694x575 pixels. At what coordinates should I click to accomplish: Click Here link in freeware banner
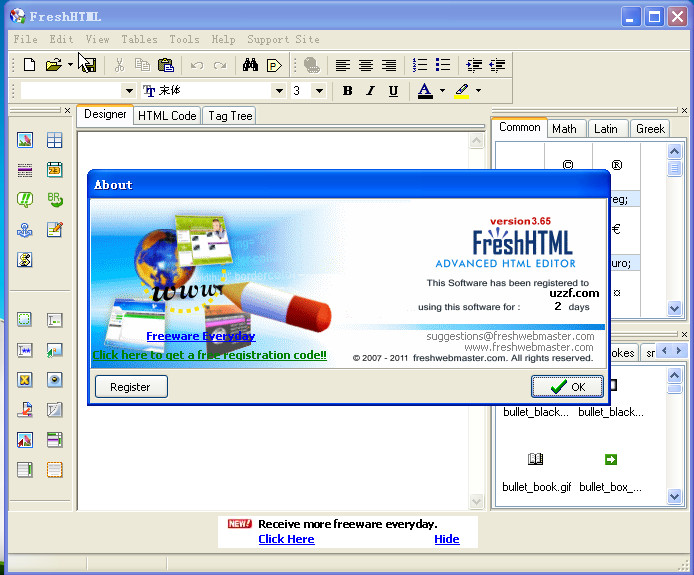point(286,539)
